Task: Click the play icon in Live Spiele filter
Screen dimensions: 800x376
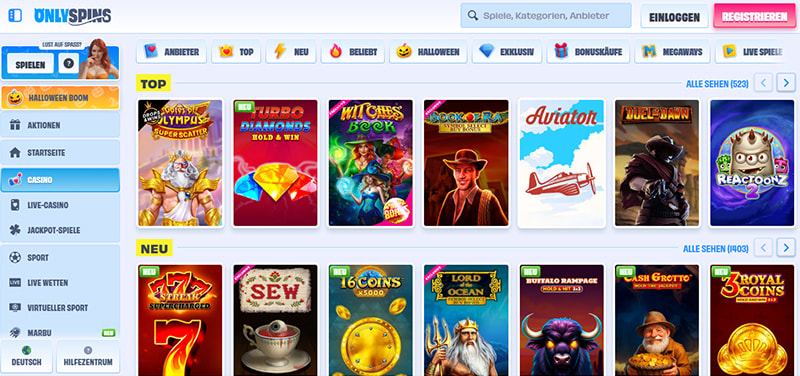Action: tap(730, 52)
